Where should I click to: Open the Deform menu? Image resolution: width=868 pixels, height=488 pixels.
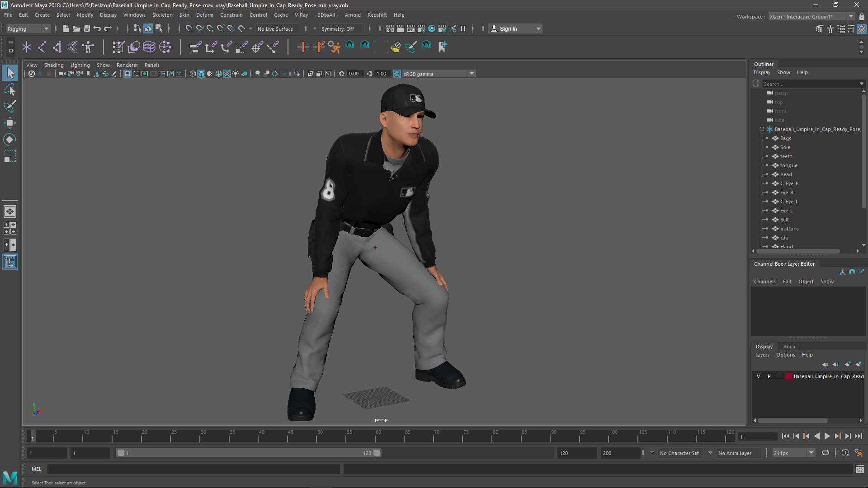(x=204, y=15)
